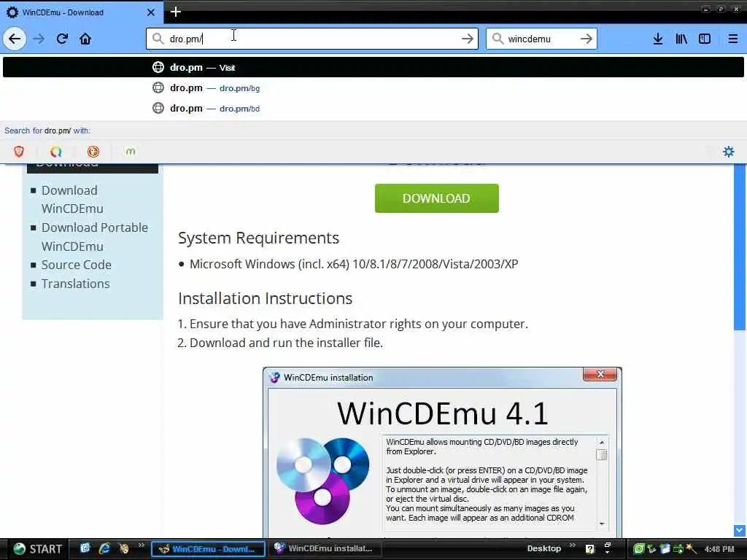Search with the green 'm' engine icon
Image resolution: width=747 pixels, height=560 pixels.
pyautogui.click(x=130, y=152)
